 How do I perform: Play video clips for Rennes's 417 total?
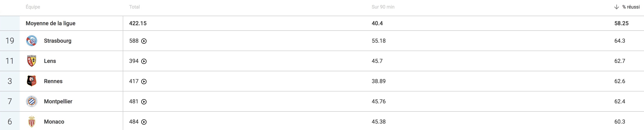[144, 82]
